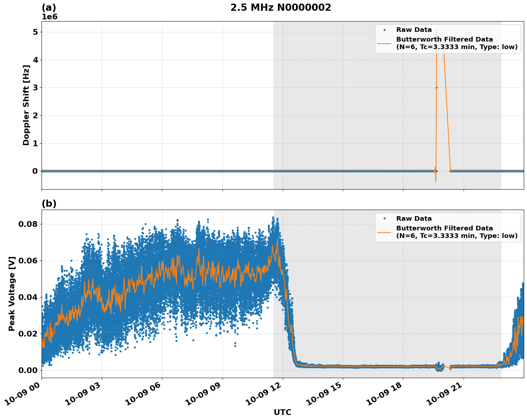
Task: Click "Butterworth Filtered Data" in Doppler plot legend
Action: click(x=444, y=39)
